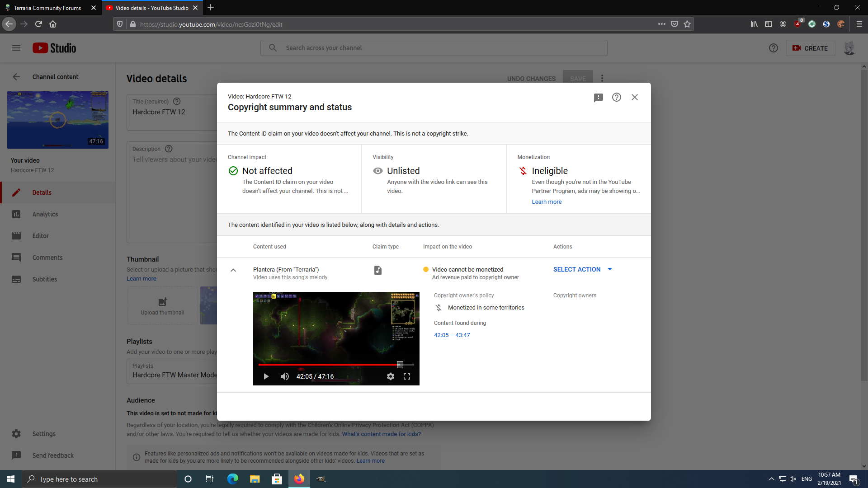
Task: Open What's content made for kids link
Action: pyautogui.click(x=381, y=434)
